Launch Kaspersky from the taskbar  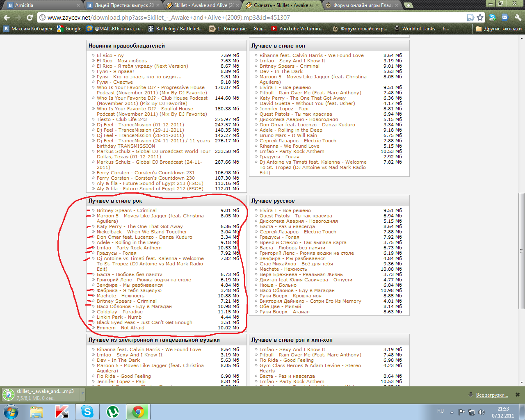pyautogui.click(x=62, y=411)
